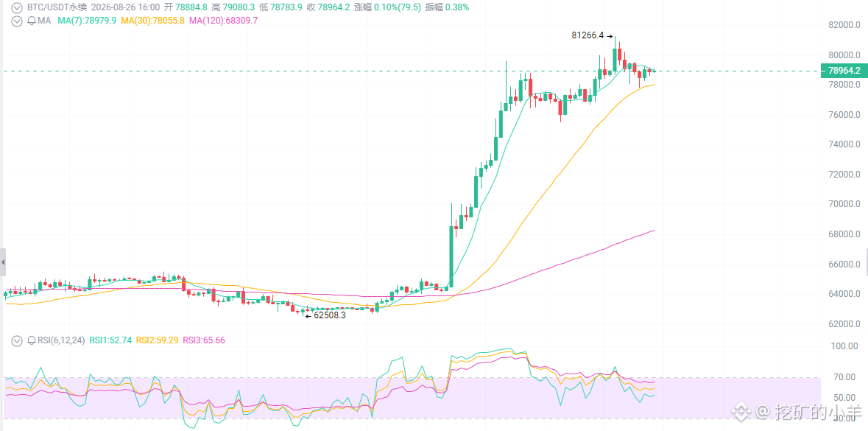Screen dimensions: 868x431
Task: Click the MA(120):68309.7 legend value
Action: pos(223,21)
